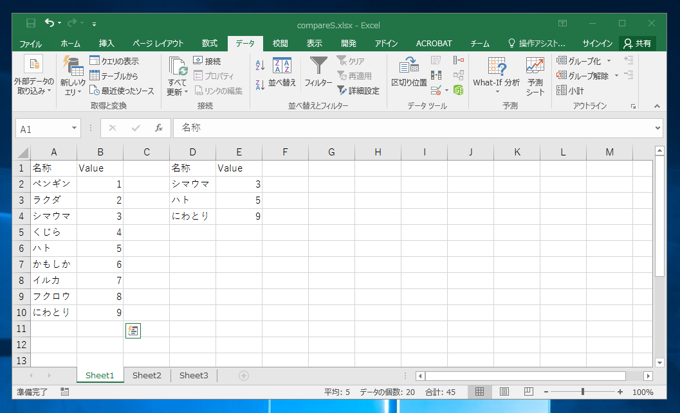
Task: Click the horizontal scrollbar right arrow
Action: [648, 376]
